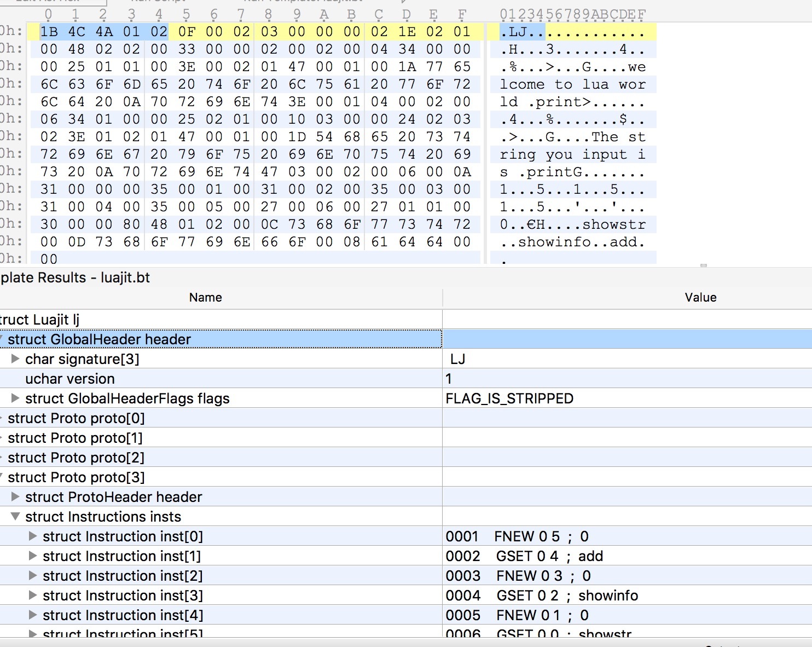Expand the Instruction inst[4] arrow
Viewport: 812px width, 647px height.
tap(33, 615)
